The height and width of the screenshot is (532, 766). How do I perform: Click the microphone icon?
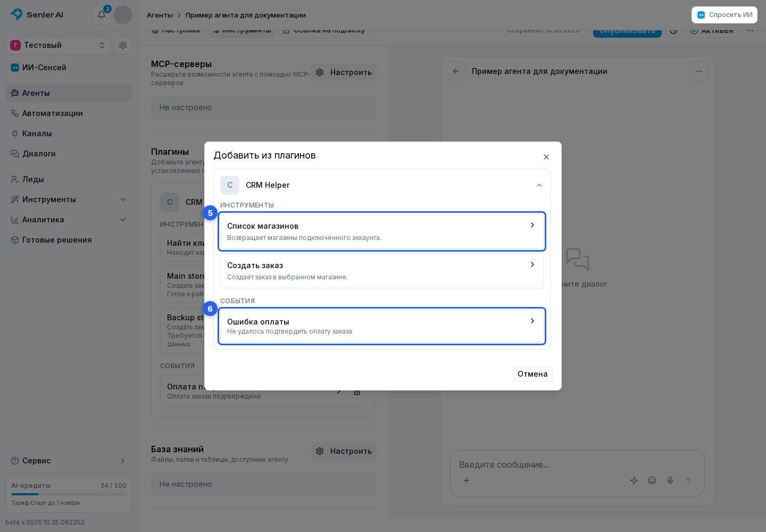(670, 480)
